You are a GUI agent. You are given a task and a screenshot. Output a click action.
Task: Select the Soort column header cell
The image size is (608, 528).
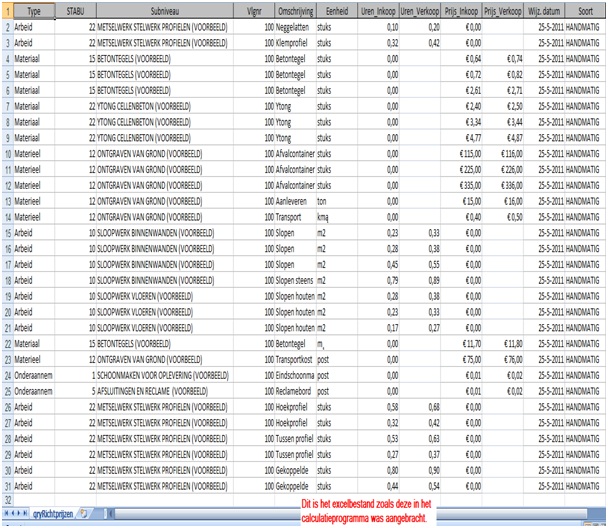point(585,8)
